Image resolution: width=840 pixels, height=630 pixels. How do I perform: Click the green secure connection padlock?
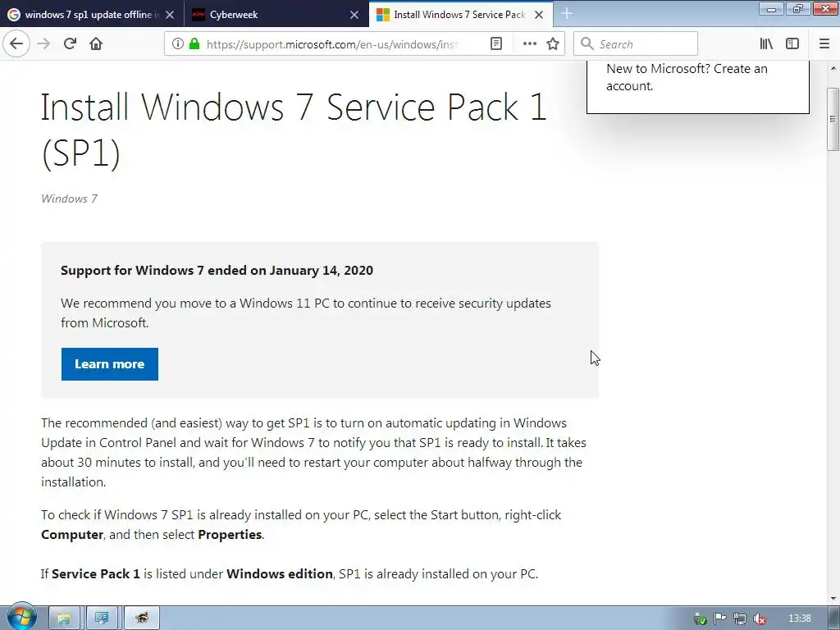coord(194,44)
